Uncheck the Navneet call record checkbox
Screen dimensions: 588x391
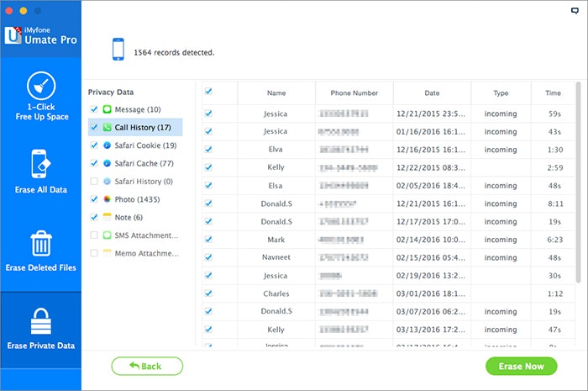[x=208, y=257]
